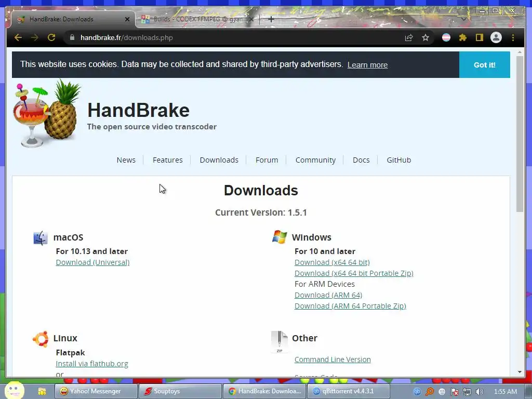Click the flag with red X tray icon
The image size is (532, 399).
(454, 392)
